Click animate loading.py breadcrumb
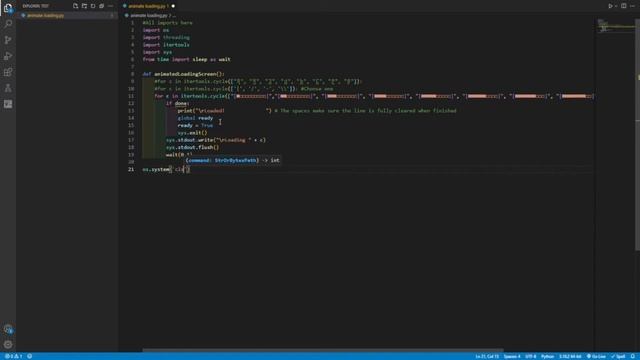The width and height of the screenshot is (640, 360). pyautogui.click(x=149, y=16)
